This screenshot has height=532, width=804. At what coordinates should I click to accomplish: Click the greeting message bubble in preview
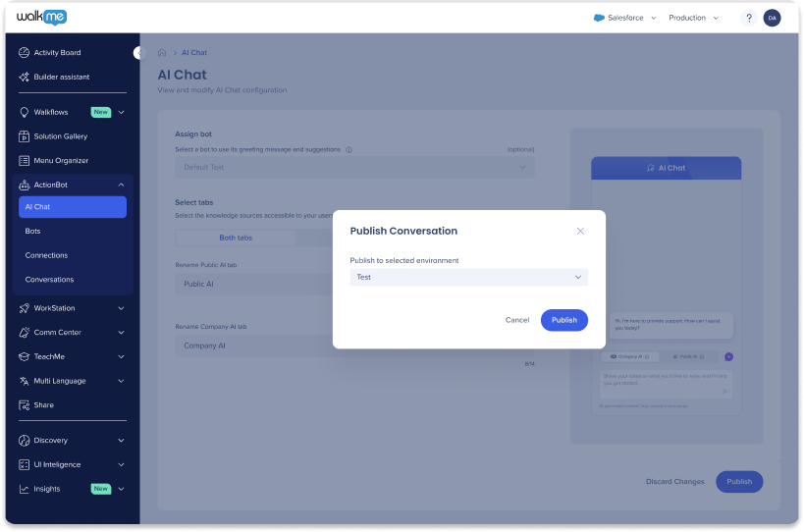(x=670, y=325)
